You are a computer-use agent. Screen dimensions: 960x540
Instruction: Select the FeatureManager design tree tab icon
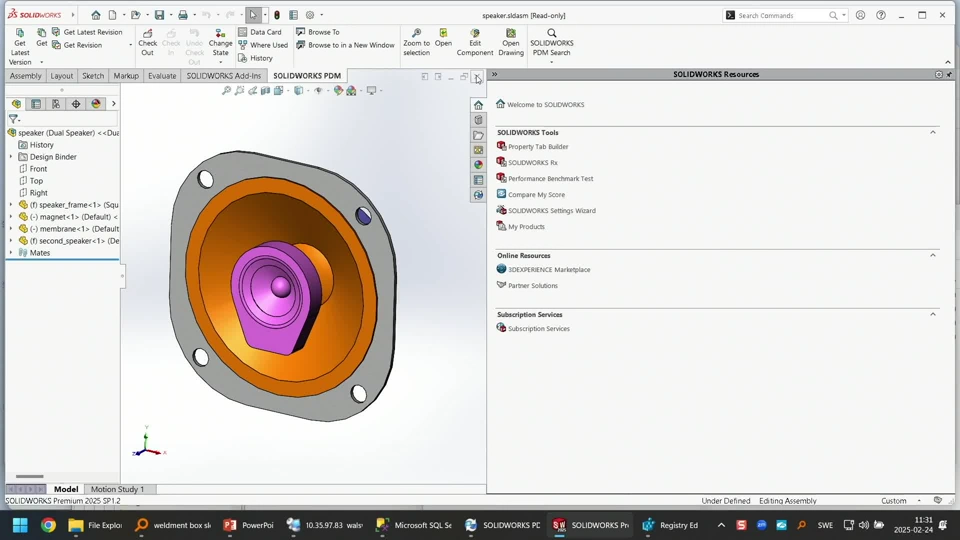[17, 103]
